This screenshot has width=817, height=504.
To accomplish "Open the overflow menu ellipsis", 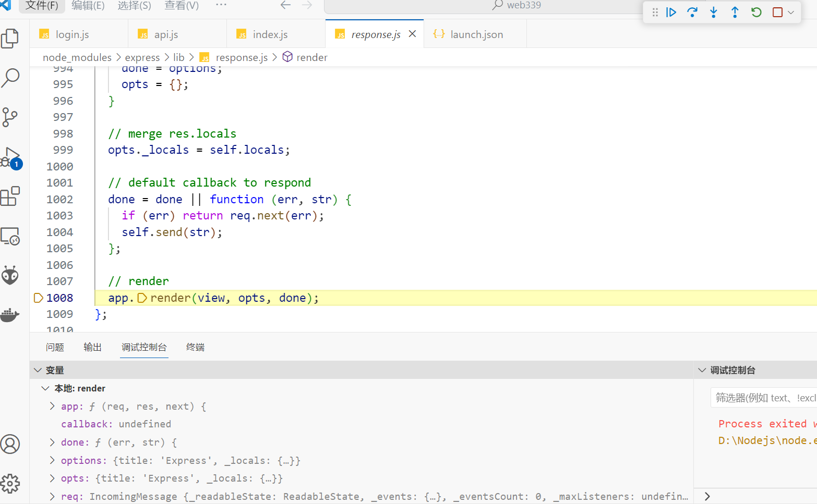I will (x=221, y=5).
